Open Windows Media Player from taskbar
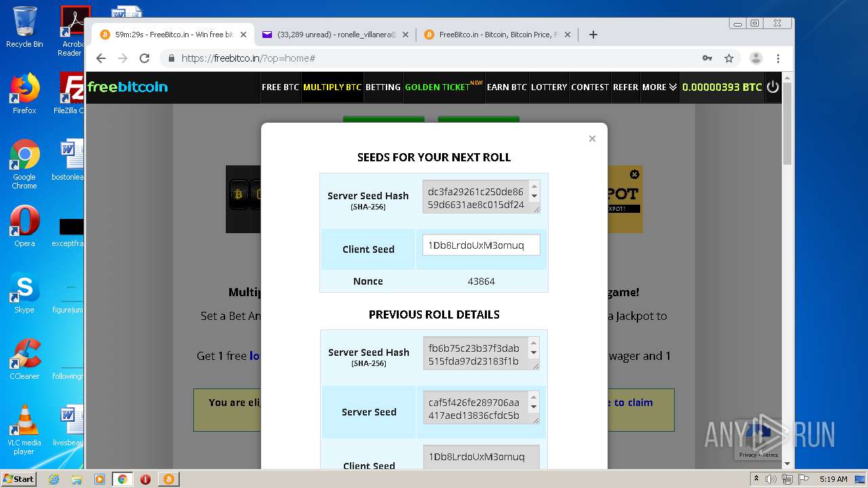This screenshot has height=488, width=868. pos(100,479)
